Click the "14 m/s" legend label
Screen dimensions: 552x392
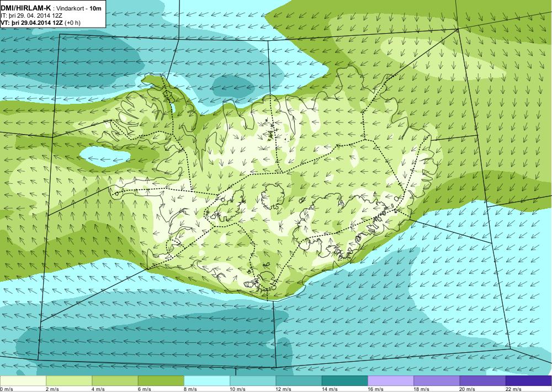pyautogui.click(x=330, y=389)
